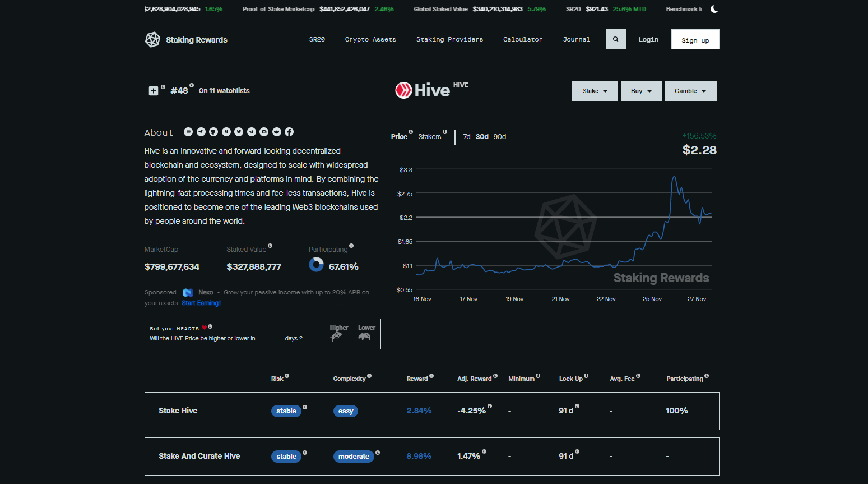This screenshot has height=484, width=868.
Task: Click info icon beside Avg. Fee header
Action: click(638, 376)
